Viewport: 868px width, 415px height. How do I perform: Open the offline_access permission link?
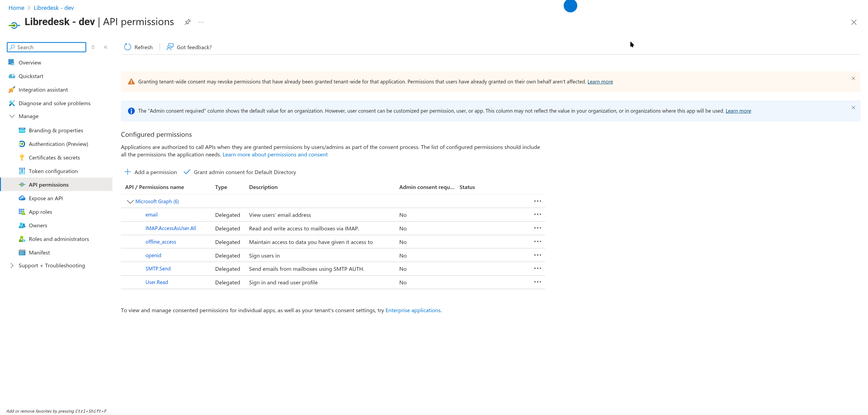click(161, 242)
